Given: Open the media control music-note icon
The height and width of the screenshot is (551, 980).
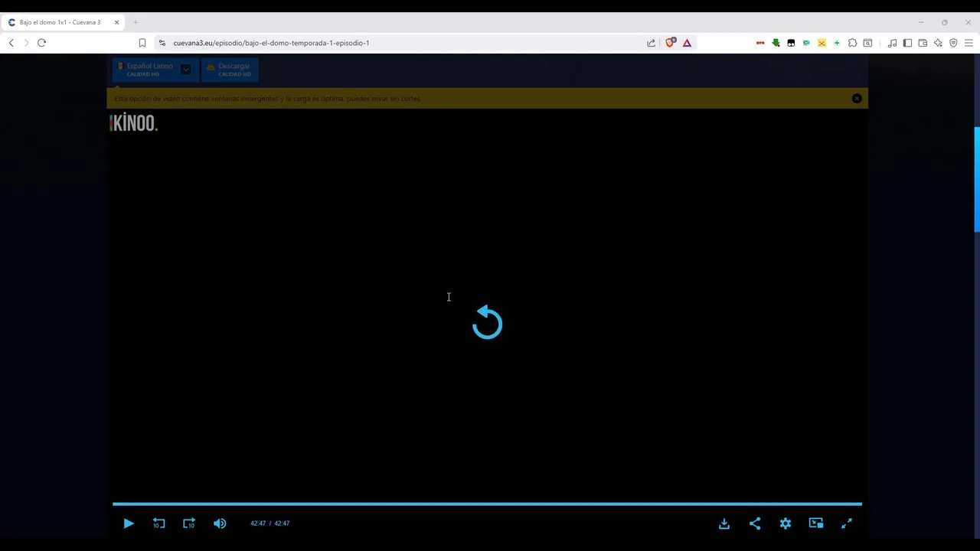Looking at the screenshot, I should pyautogui.click(x=892, y=43).
